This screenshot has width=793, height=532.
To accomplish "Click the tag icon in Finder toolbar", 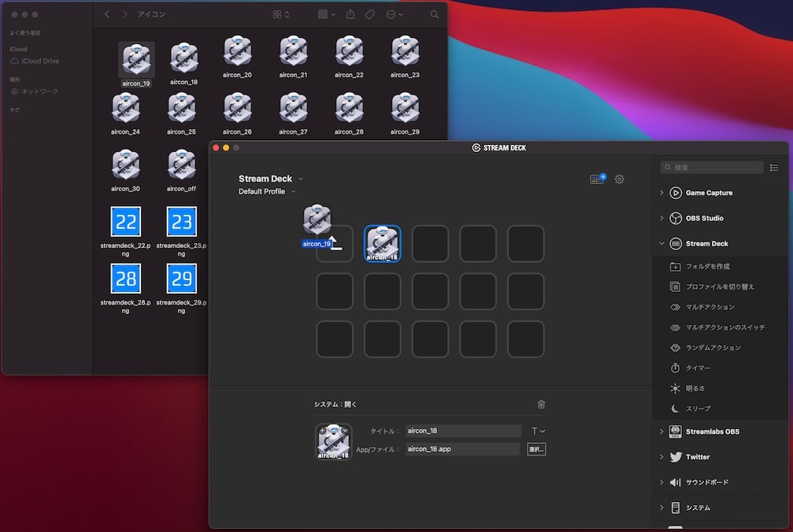I will 370,15.
